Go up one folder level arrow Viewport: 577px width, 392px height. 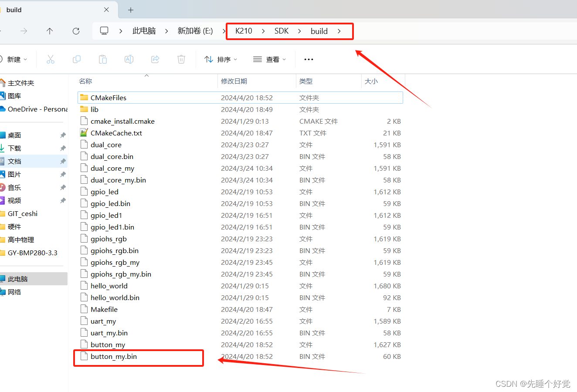(x=50, y=31)
